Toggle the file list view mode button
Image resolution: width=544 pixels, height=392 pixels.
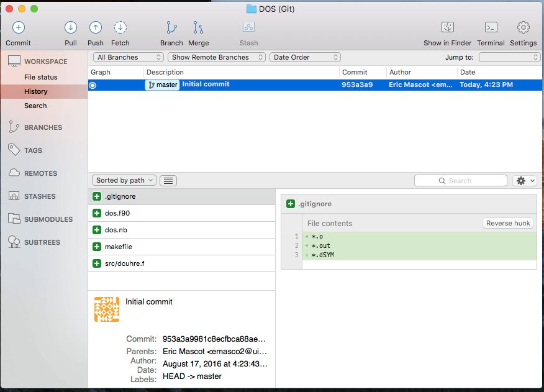pos(168,181)
